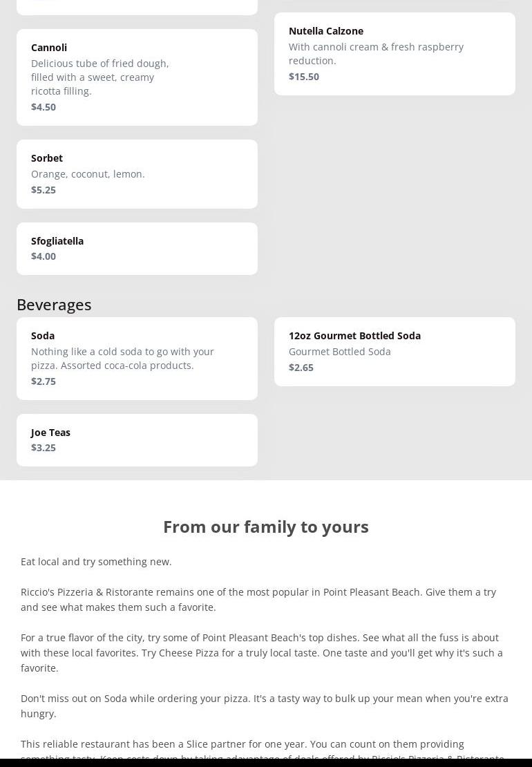The image size is (532, 767).
Task: Open the Cannoli dessert item
Action: pos(49,48)
